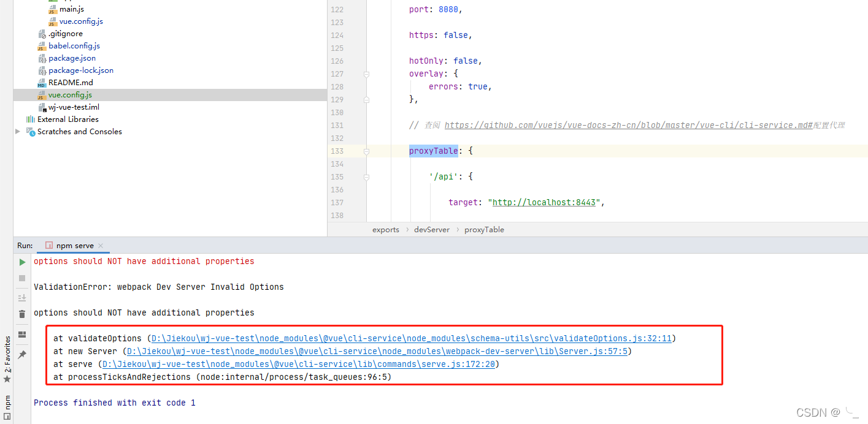
Task: Click the green Rerun 'npm serve' icon
Action: point(21,262)
